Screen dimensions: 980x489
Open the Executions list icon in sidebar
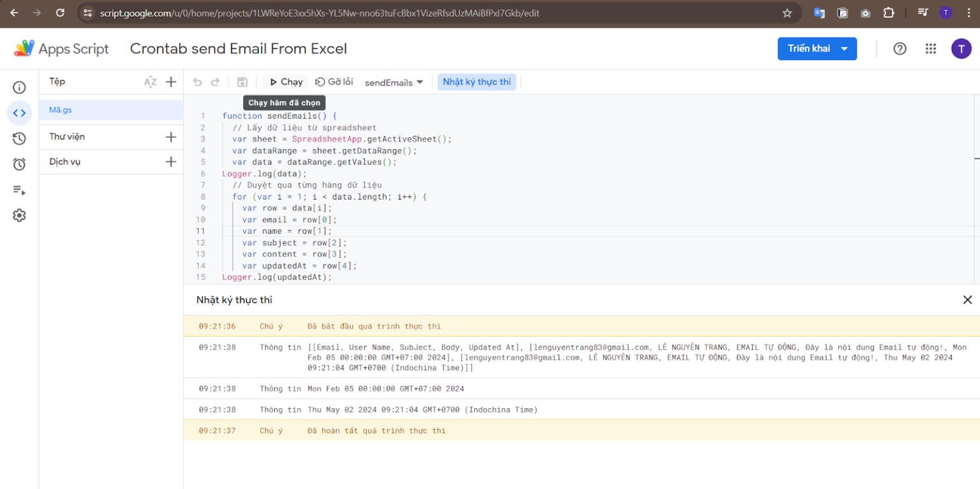pos(19,190)
